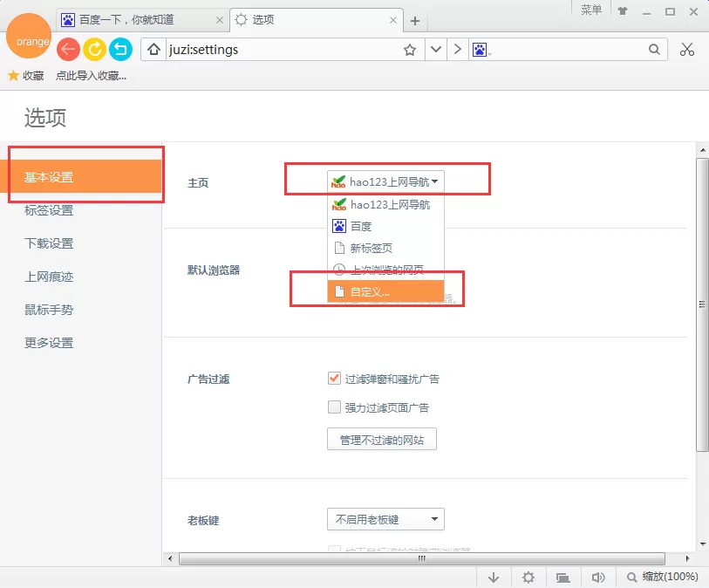The width and height of the screenshot is (709, 588).
Task: Click the blue undo-close-tab button
Action: tap(120, 49)
